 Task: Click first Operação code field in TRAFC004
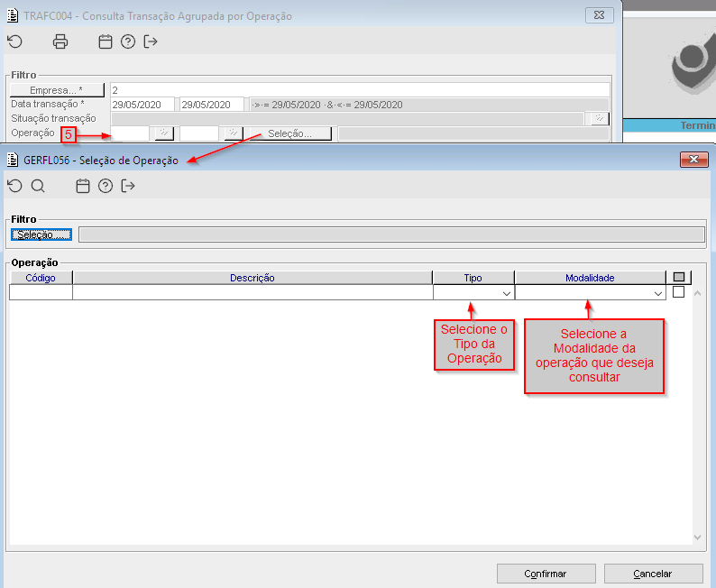pyautogui.click(x=130, y=133)
